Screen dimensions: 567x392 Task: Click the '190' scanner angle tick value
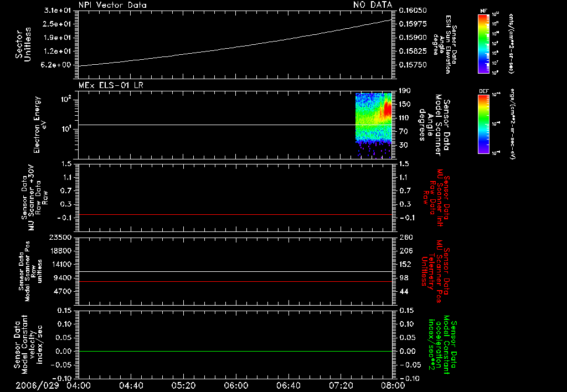click(x=405, y=91)
